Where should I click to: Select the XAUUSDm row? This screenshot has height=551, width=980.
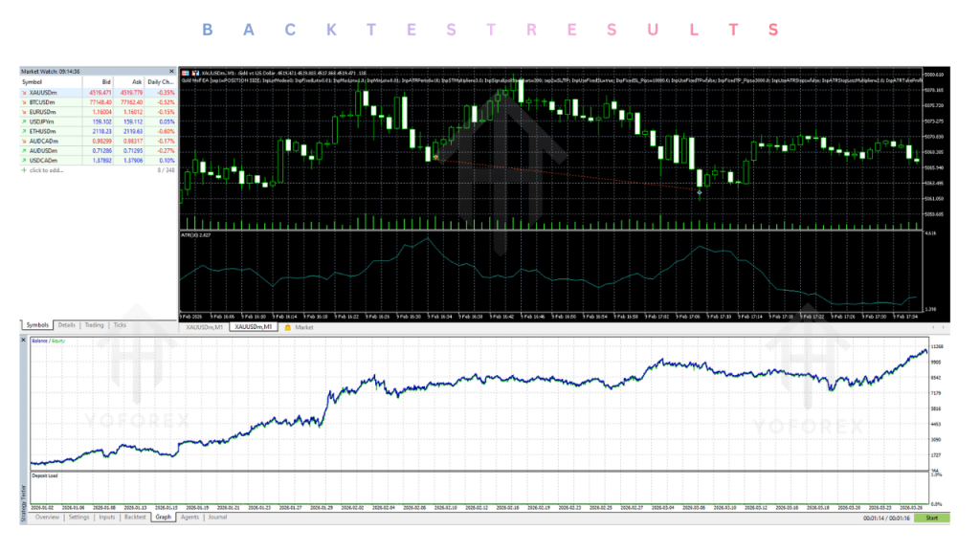99,93
